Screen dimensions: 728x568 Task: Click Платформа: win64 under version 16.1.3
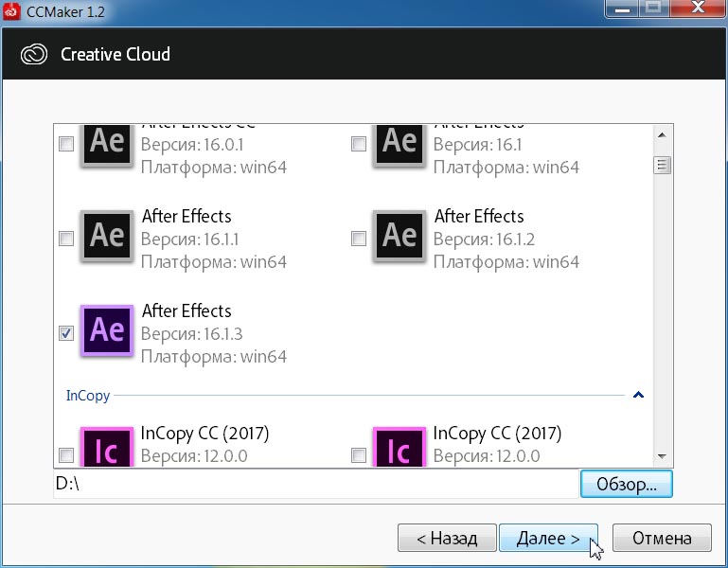point(214,357)
